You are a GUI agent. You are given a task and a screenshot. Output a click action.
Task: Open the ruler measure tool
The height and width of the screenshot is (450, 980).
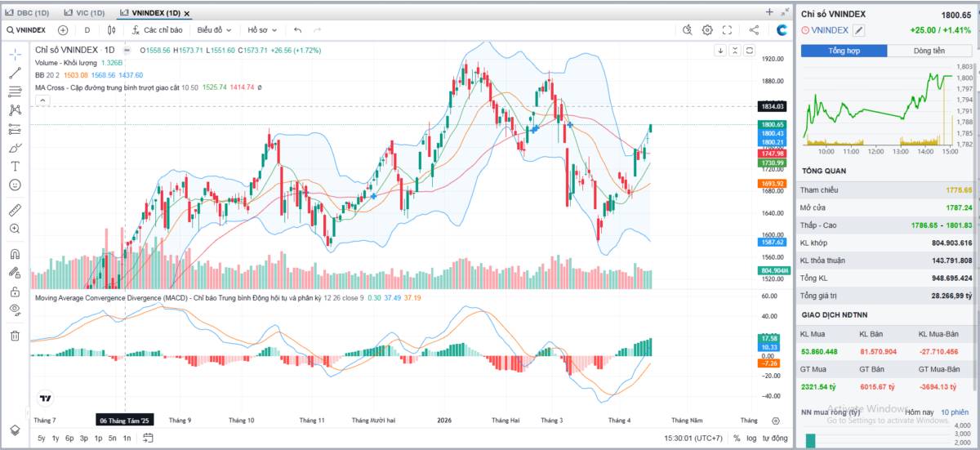15,210
